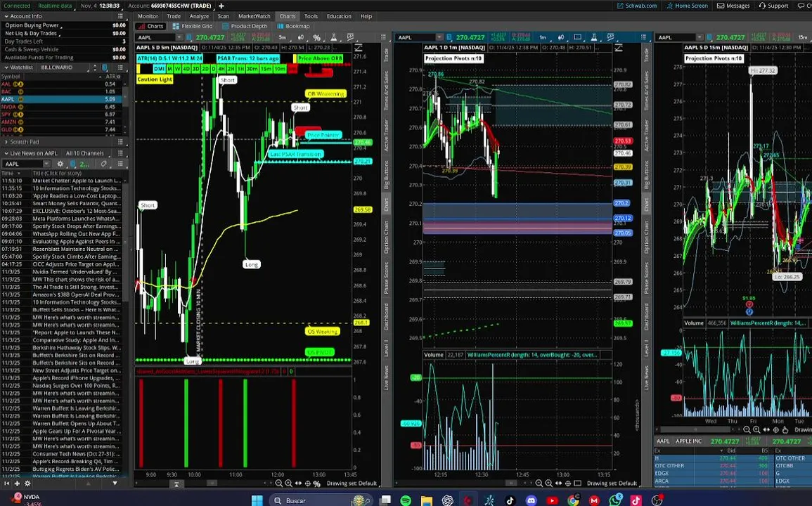Open the 5m timeframe dropdown

(283, 37)
